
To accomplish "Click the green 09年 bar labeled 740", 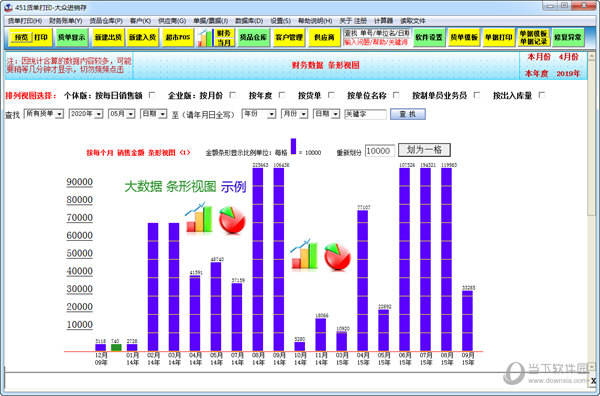I will coord(116,347).
